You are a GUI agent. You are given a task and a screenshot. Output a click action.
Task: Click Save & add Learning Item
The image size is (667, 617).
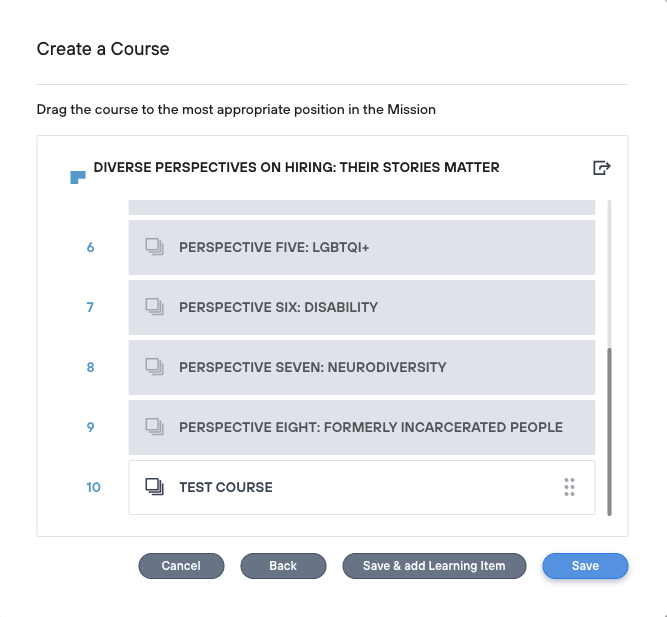click(x=434, y=566)
